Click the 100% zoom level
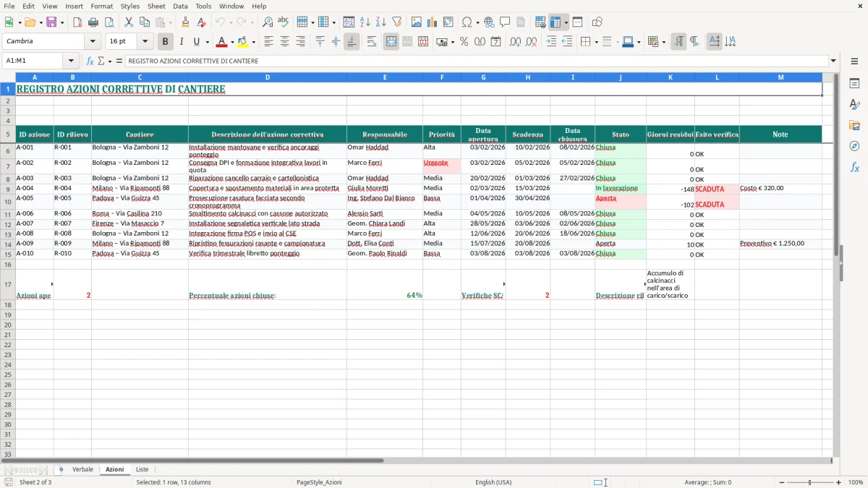Viewport: 868px width, 488px height. point(855,482)
